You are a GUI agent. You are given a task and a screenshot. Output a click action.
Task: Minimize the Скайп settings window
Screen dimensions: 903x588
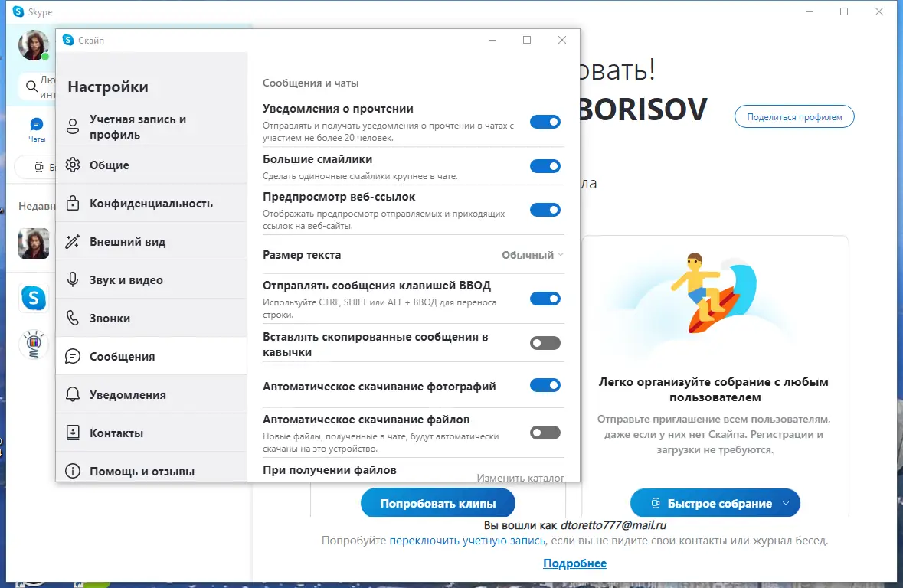[492, 40]
